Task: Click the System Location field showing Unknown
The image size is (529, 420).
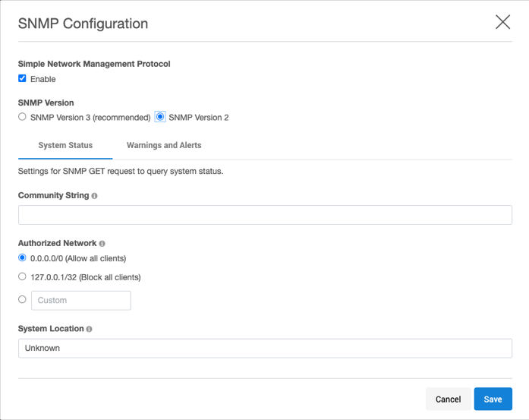Action: point(265,348)
